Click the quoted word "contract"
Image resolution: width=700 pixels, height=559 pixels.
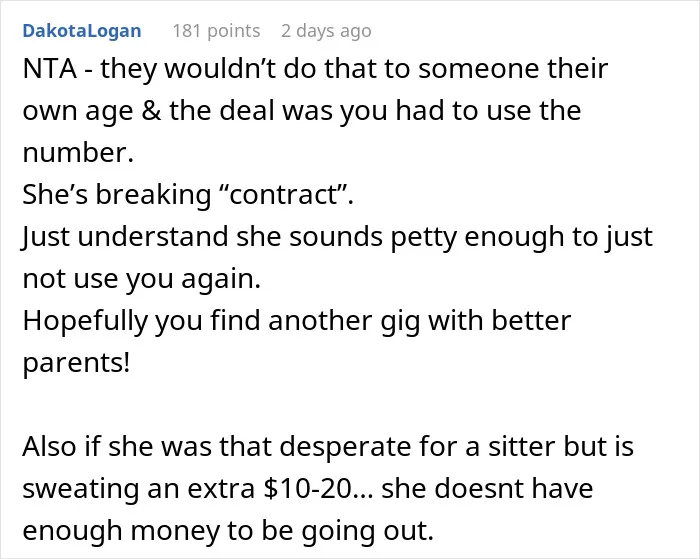286,195
